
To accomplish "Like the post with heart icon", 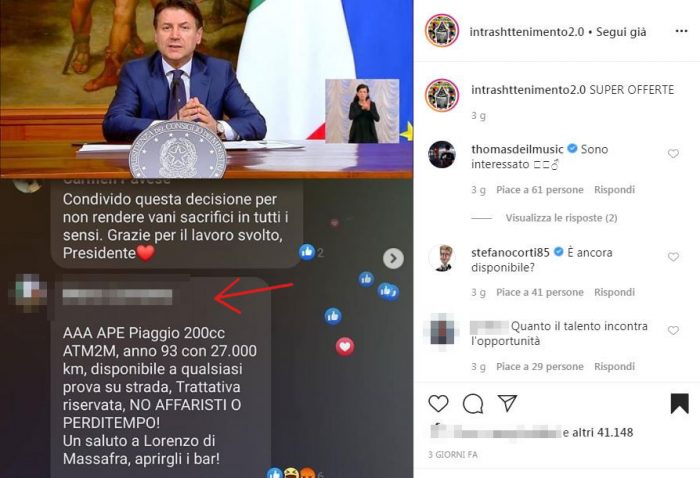I will [x=438, y=403].
